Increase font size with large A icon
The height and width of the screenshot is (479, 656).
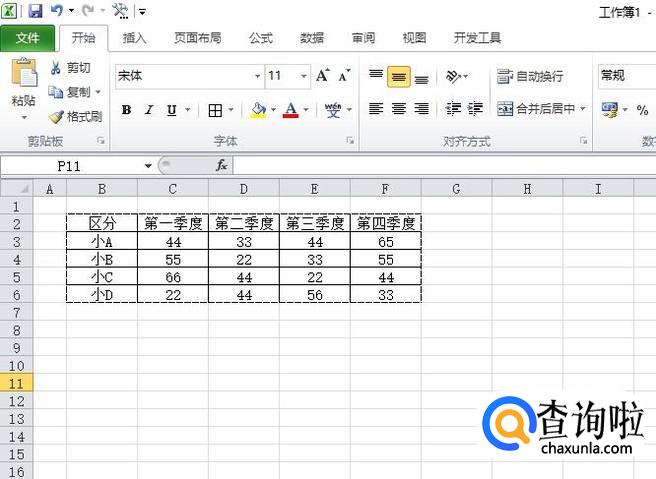[x=323, y=76]
